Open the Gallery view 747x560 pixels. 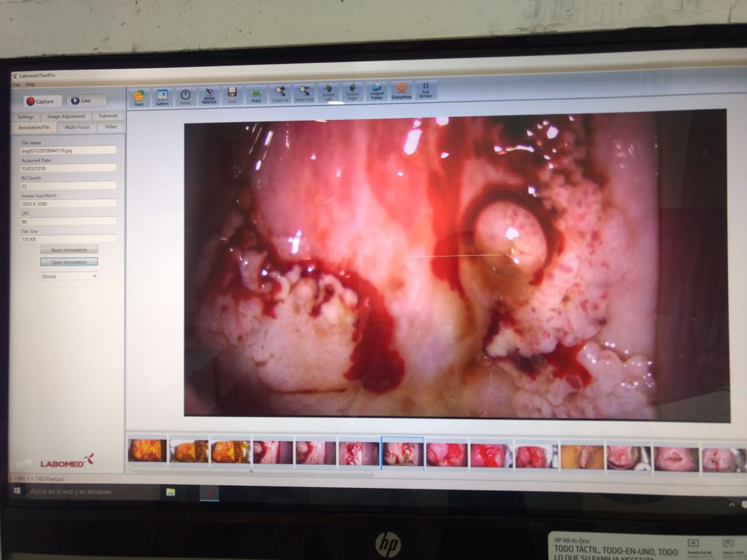[162, 96]
